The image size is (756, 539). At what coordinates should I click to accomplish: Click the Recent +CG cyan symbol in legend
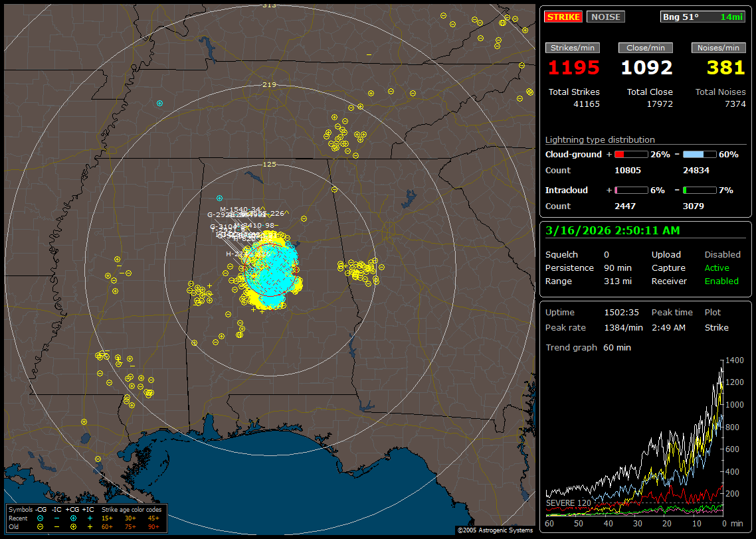click(73, 518)
